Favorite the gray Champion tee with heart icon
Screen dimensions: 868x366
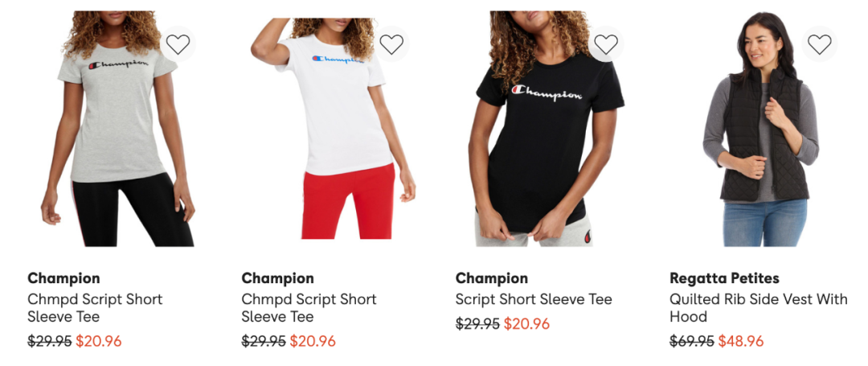click(x=178, y=44)
